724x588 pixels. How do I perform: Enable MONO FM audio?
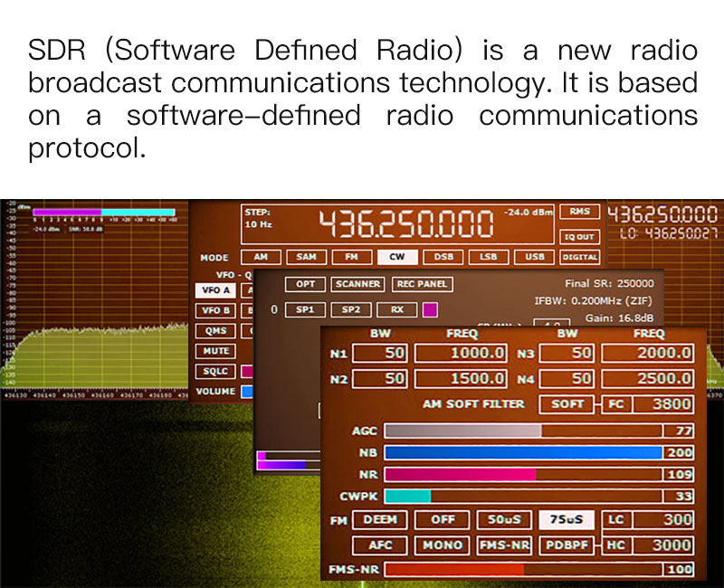tap(442, 545)
